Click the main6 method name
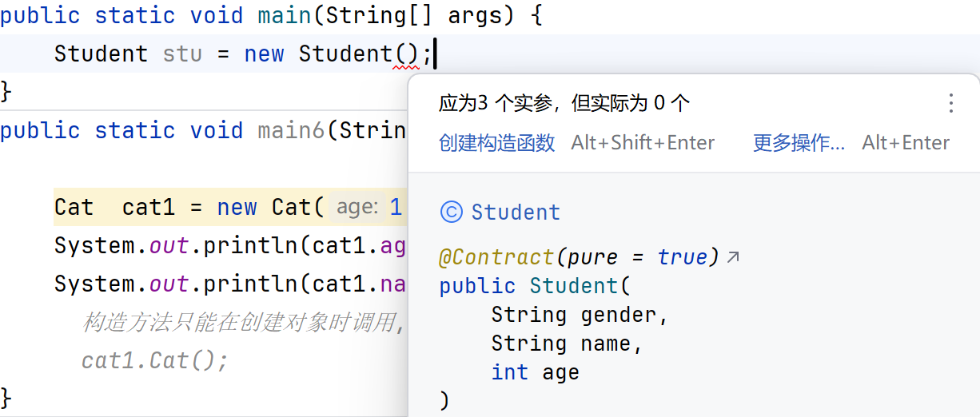The image size is (980, 417). (292, 131)
